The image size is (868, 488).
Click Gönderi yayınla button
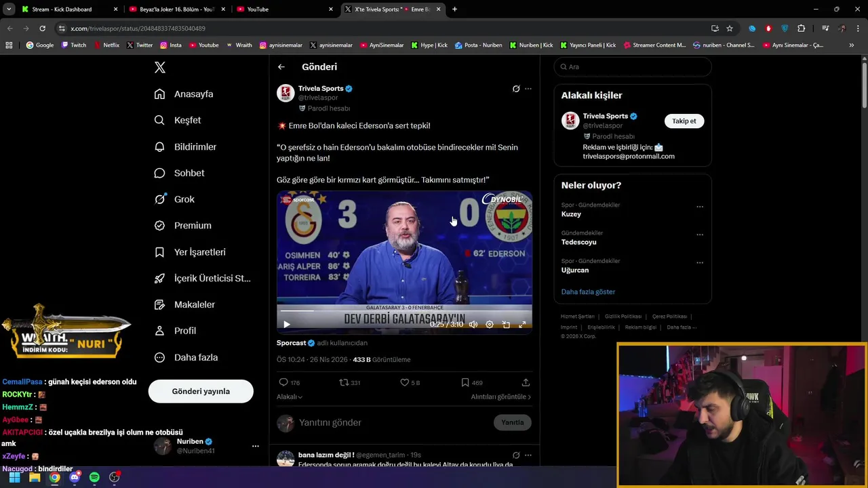[x=201, y=391]
